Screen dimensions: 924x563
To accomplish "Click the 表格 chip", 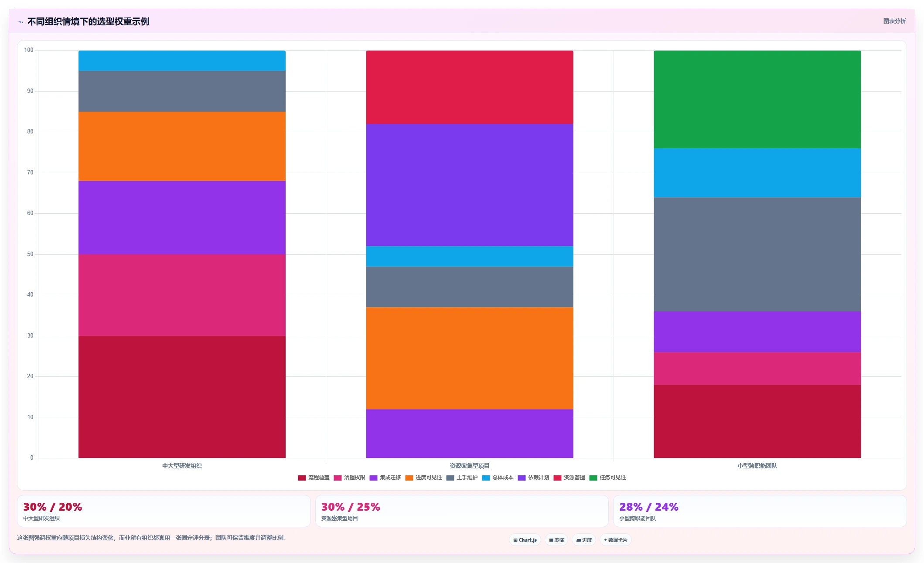I will coord(556,540).
